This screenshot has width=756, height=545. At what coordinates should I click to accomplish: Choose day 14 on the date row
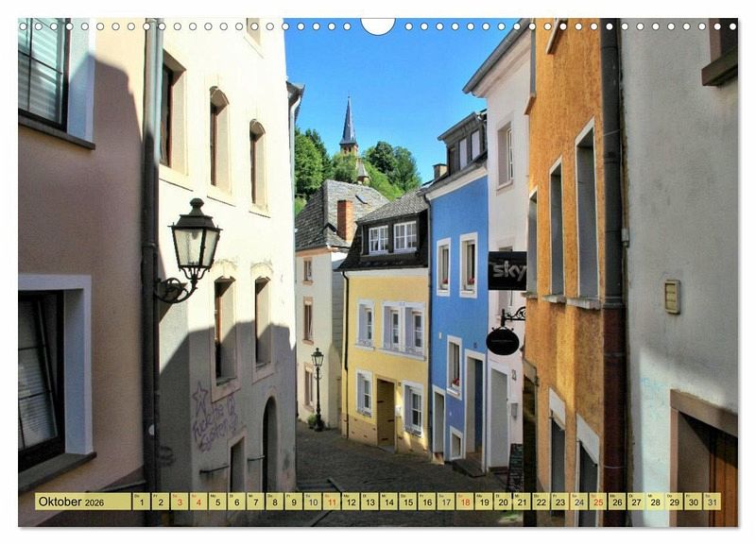388,502
